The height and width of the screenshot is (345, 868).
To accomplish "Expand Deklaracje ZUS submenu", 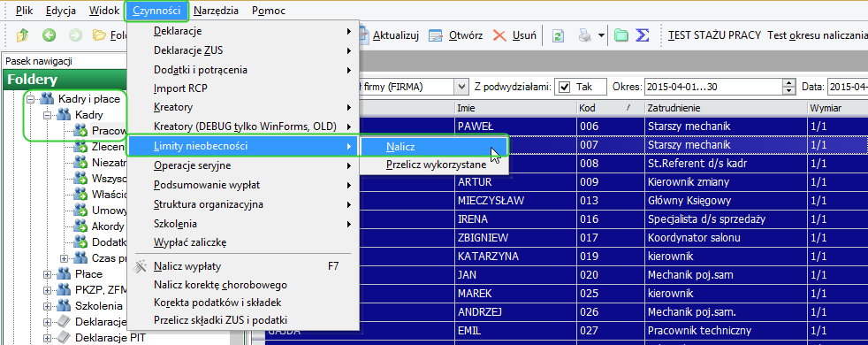I will point(244,51).
